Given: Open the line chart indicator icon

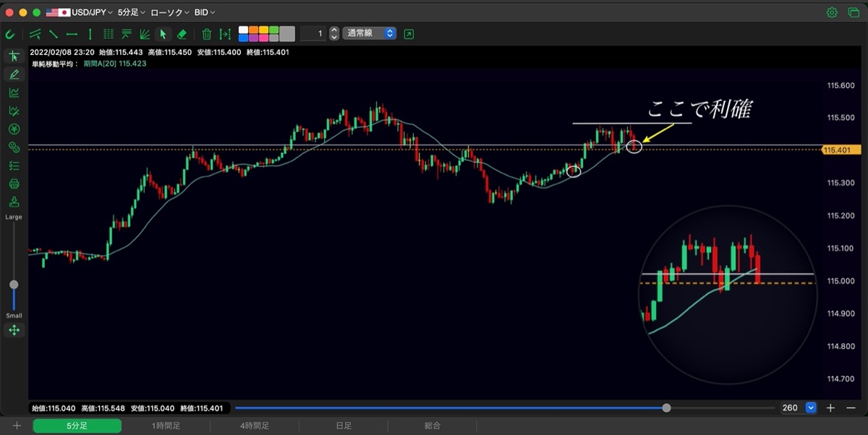Looking at the screenshot, I should click(14, 92).
